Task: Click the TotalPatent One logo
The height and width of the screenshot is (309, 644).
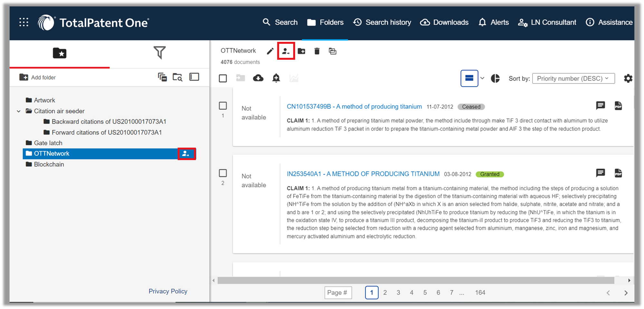Action: pos(93,23)
